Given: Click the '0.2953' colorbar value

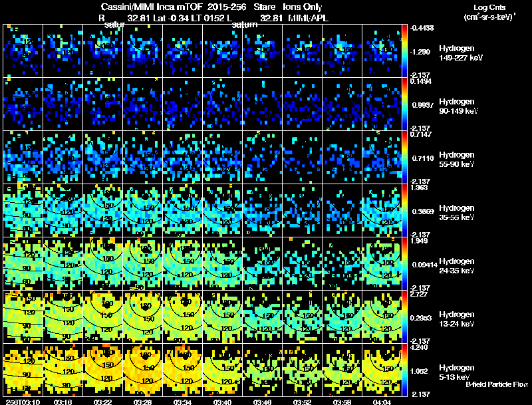Looking at the screenshot, I should (423, 318).
